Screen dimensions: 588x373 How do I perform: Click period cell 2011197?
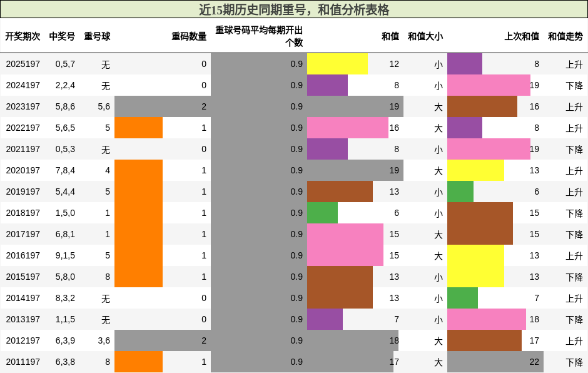click(x=23, y=362)
